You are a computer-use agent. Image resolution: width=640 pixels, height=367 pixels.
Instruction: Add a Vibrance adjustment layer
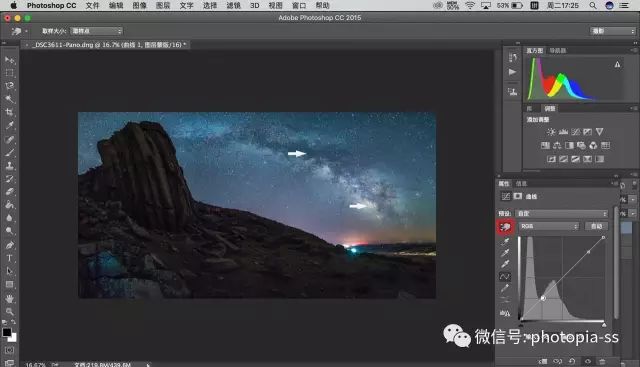point(599,132)
